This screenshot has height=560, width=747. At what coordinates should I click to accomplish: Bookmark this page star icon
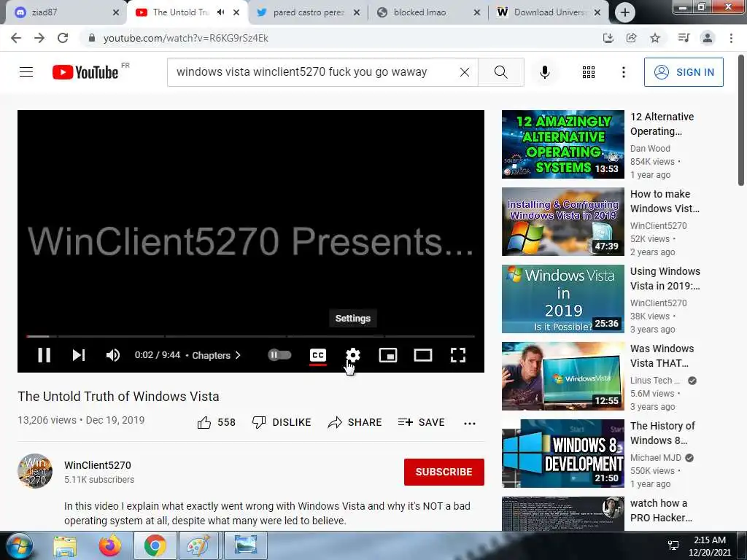pyautogui.click(x=655, y=38)
